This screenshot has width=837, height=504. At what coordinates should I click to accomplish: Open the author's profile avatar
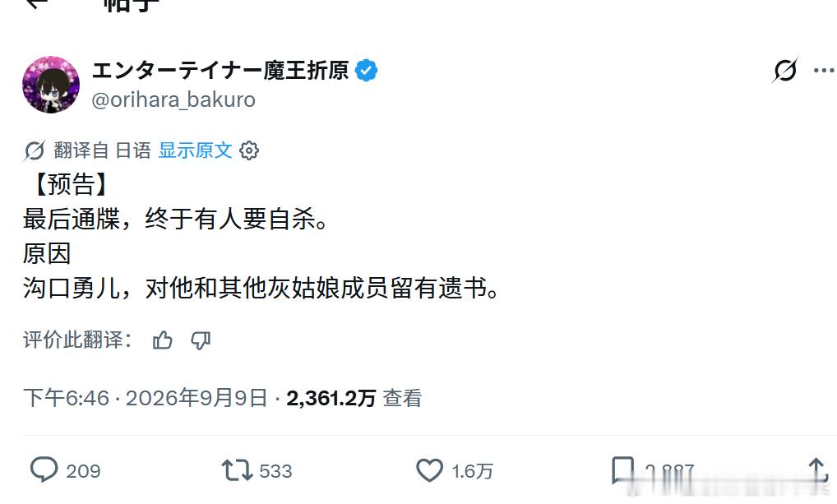[51, 85]
